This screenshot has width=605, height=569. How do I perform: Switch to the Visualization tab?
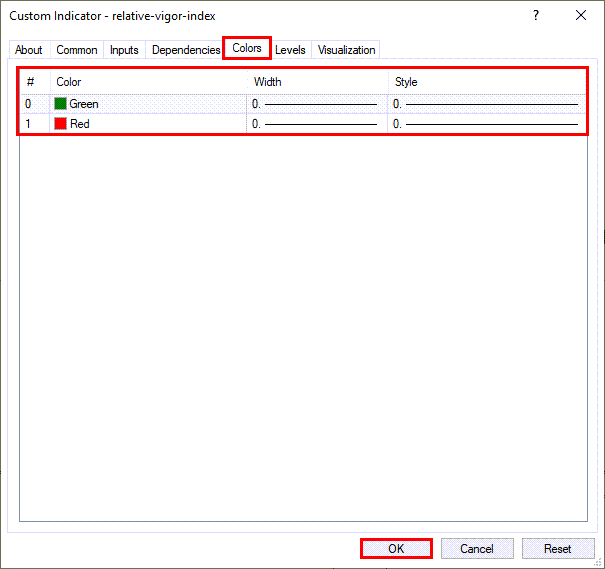[346, 50]
